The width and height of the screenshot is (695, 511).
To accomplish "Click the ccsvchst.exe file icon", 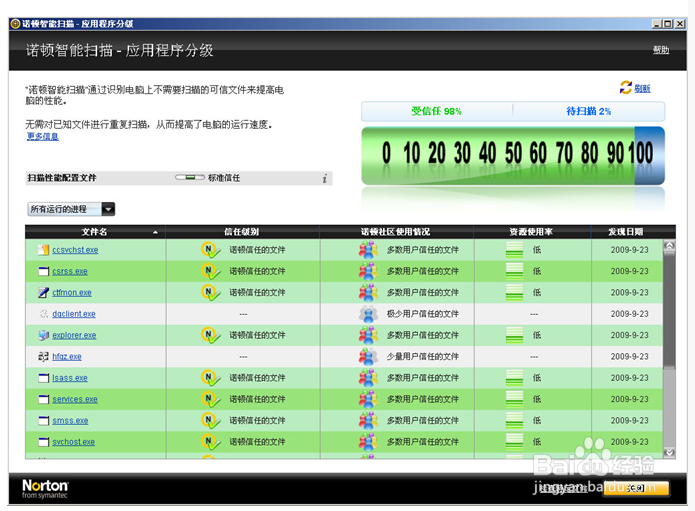I will (43, 250).
